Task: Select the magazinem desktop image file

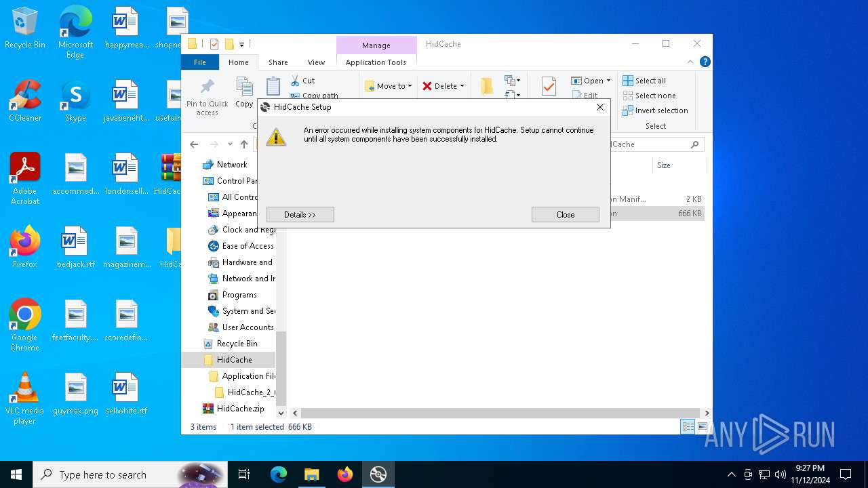Action: pos(126,248)
